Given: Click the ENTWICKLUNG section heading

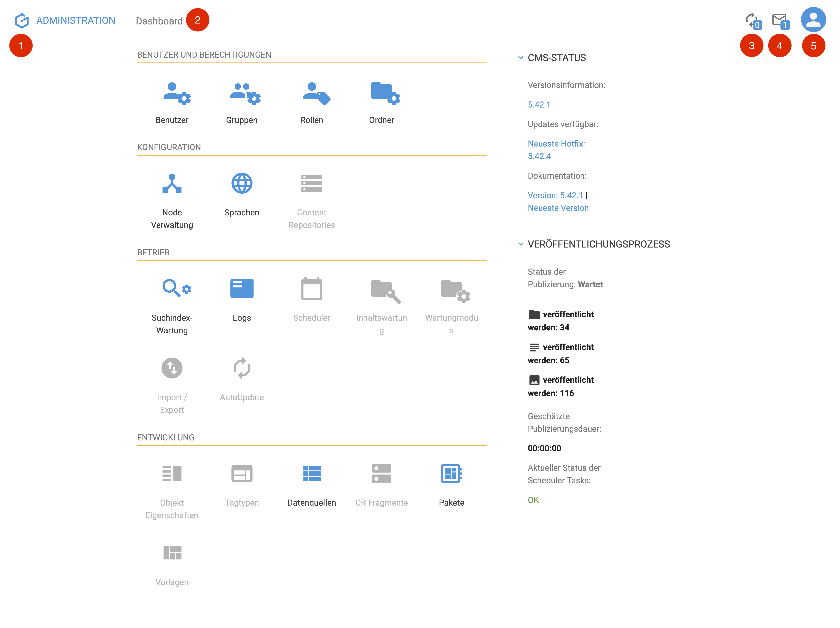Looking at the screenshot, I should tap(166, 437).
